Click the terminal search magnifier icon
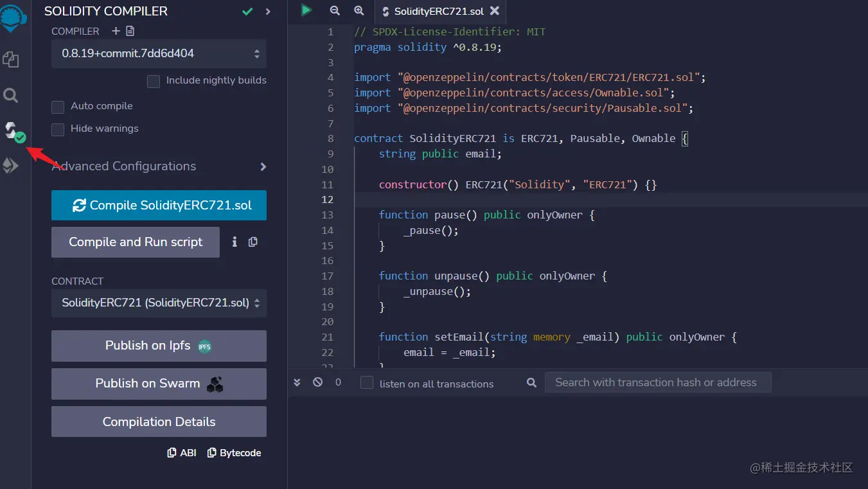The width and height of the screenshot is (868, 489). tap(531, 382)
